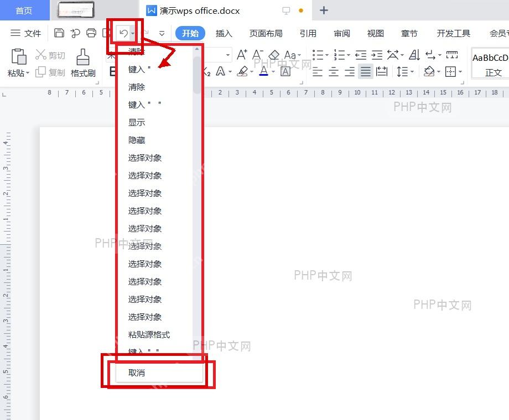Viewport: 509px width, 420px height.
Task: Click the tab stops ruler icon
Action: 452,55
